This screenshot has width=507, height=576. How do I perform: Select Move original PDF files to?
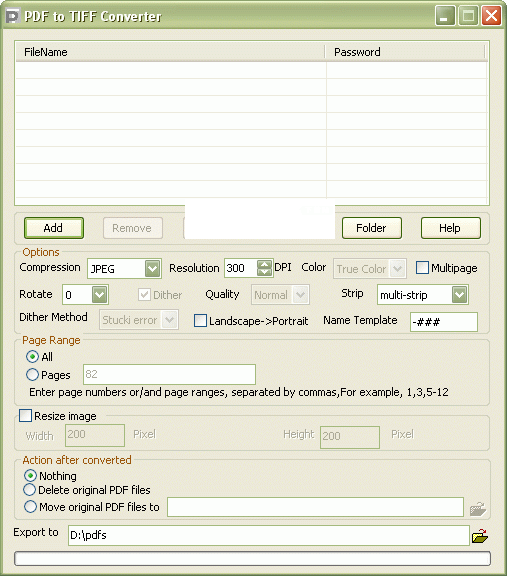30,507
